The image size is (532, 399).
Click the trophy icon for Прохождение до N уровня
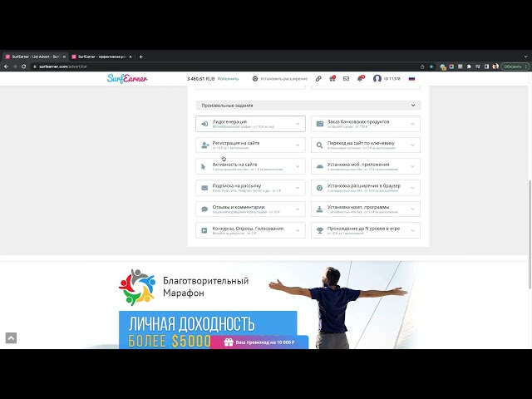[x=319, y=231]
